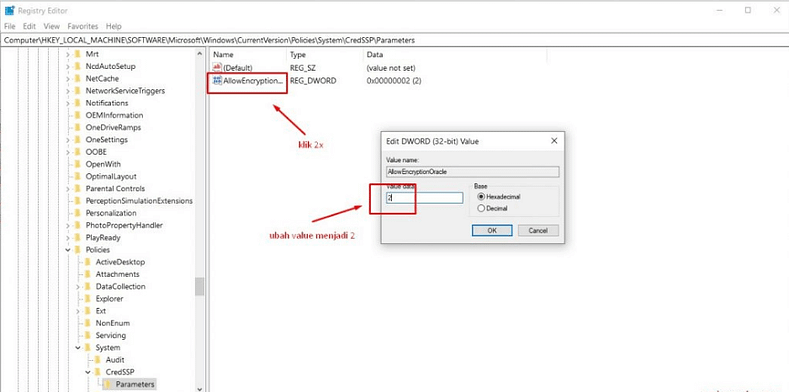
Task: Click the REG_SZ type cell
Action: coord(302,67)
